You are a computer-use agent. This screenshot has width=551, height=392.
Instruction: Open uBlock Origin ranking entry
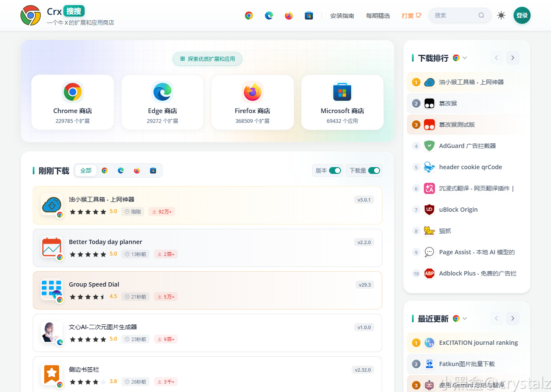pyautogui.click(x=466, y=210)
